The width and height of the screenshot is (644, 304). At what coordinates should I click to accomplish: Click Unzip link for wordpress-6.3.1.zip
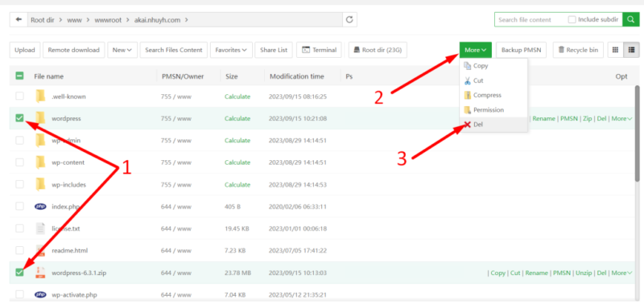(584, 273)
